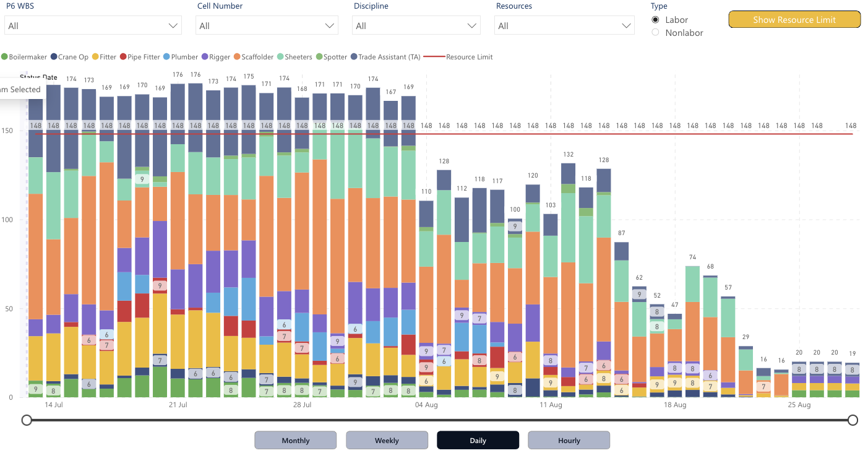This screenshot has width=868, height=453.
Task: Open the P6 WBS dropdown
Action: (93, 26)
